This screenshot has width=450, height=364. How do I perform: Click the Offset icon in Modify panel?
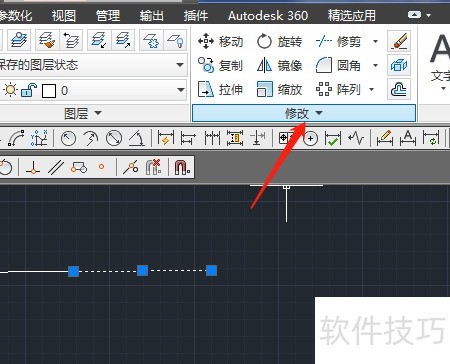click(399, 89)
